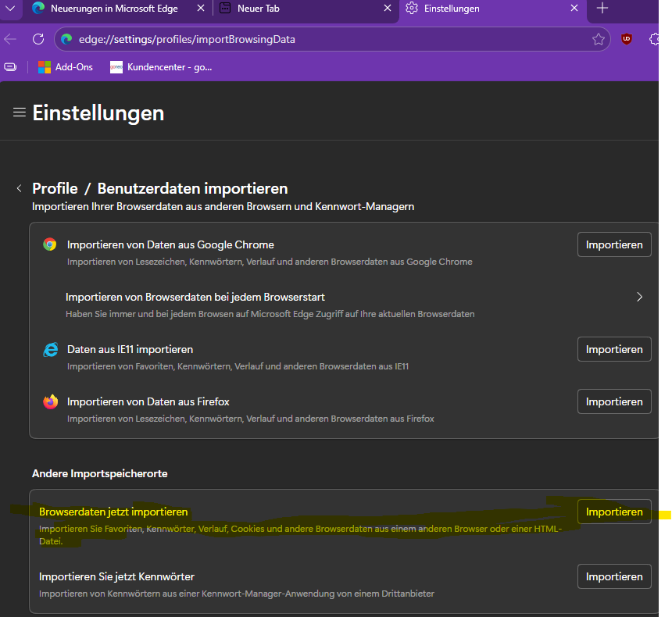Open the extensions puzzle icon
672x617 pixels.
pyautogui.click(x=654, y=39)
